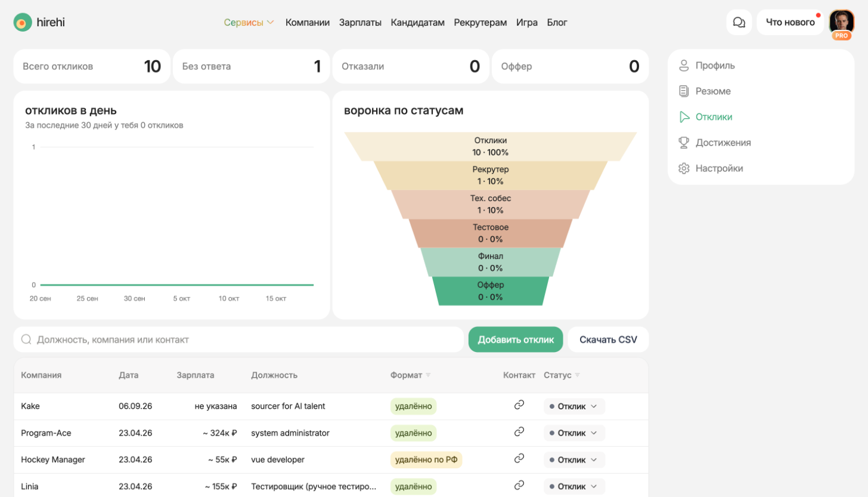This screenshot has width=868, height=497.
Task: Focus the Должность, компания или контакт search field
Action: (x=238, y=339)
